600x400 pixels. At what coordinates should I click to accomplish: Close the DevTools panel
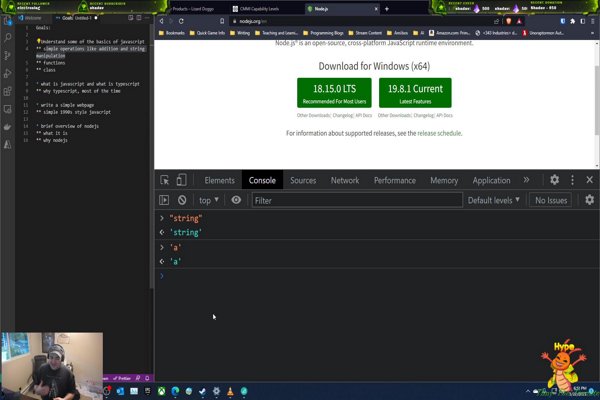589,180
